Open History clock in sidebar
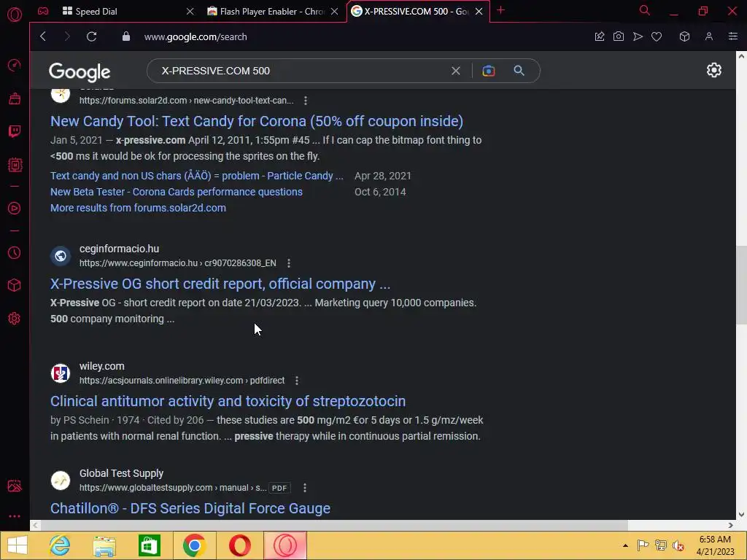 click(15, 252)
